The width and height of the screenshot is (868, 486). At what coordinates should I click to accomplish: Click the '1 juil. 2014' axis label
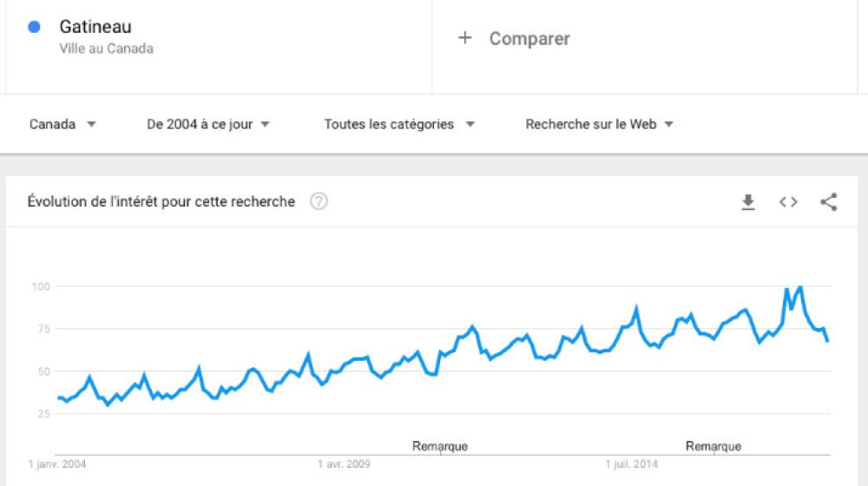point(633,464)
